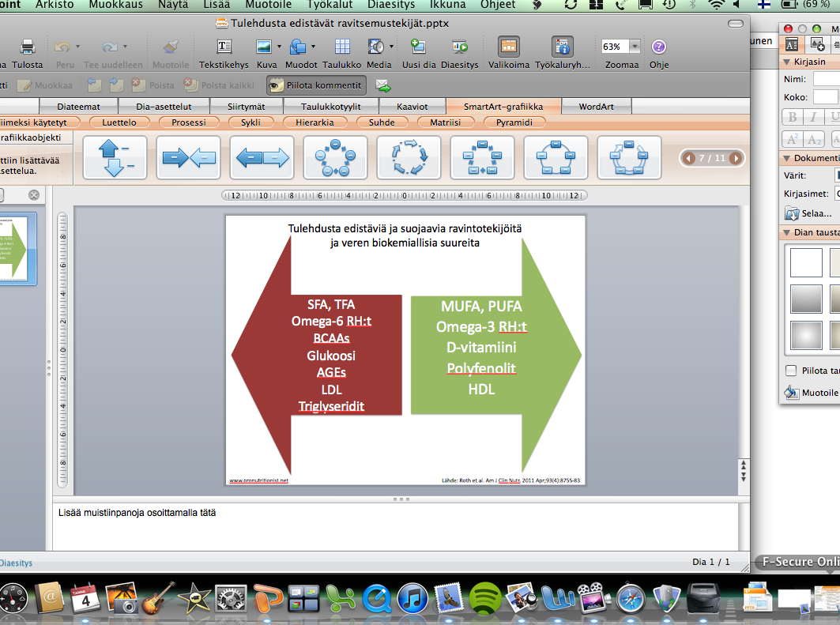Image resolution: width=840 pixels, height=625 pixels.
Task: Click the Selaa… browse button
Action: tap(808, 213)
